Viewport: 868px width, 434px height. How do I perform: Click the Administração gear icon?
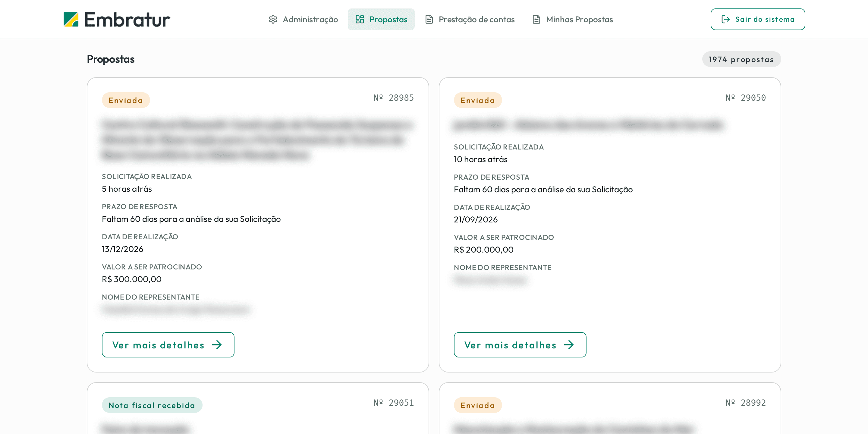(x=273, y=20)
